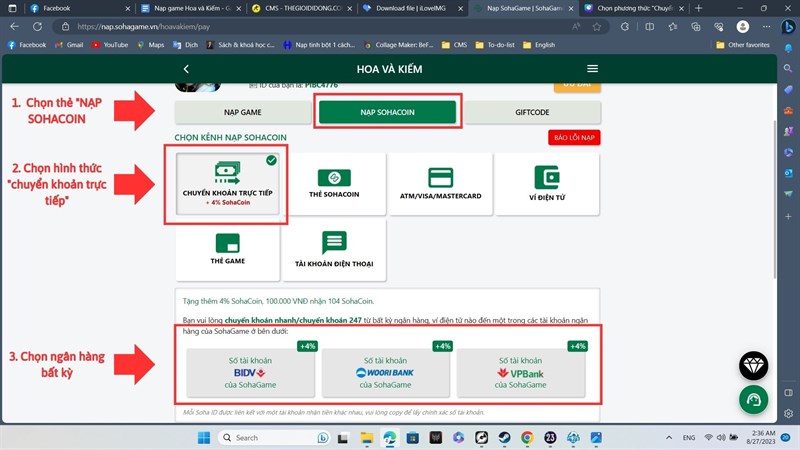Show hidden system tray icons chevron

(669, 438)
